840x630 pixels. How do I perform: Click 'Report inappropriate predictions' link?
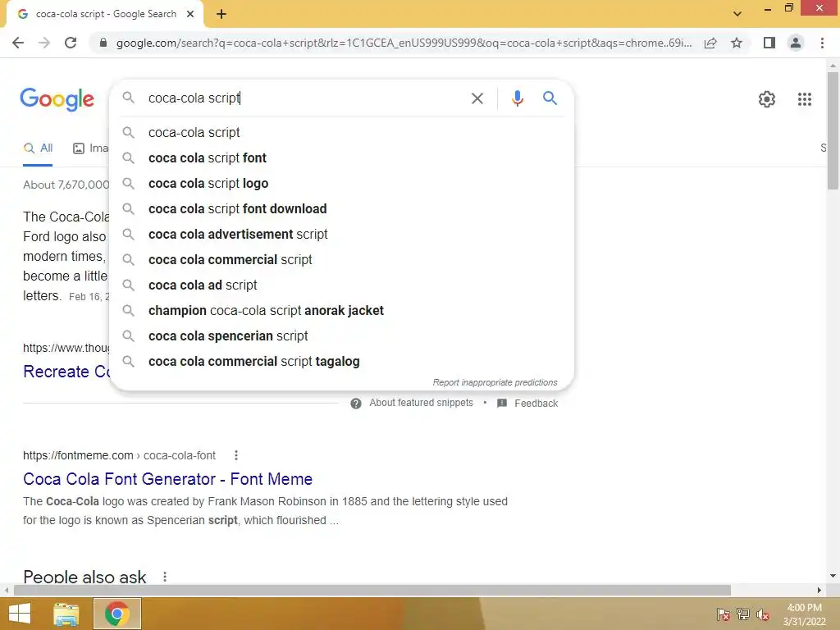pyautogui.click(x=495, y=382)
